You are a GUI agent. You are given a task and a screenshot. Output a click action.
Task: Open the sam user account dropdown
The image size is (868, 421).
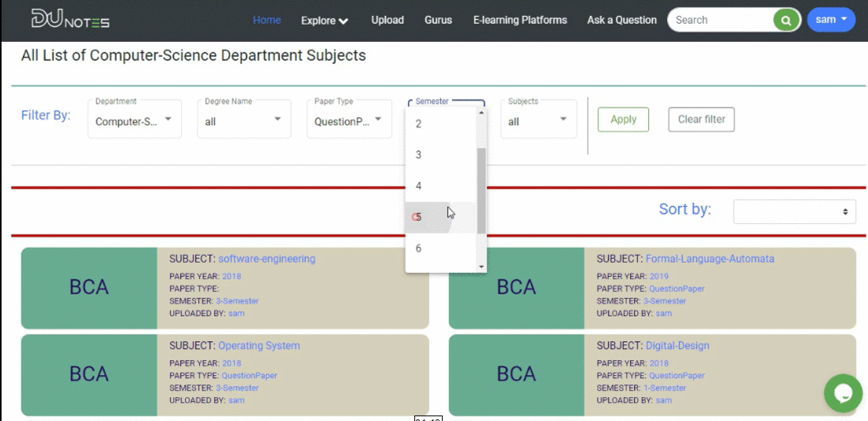[x=832, y=19]
